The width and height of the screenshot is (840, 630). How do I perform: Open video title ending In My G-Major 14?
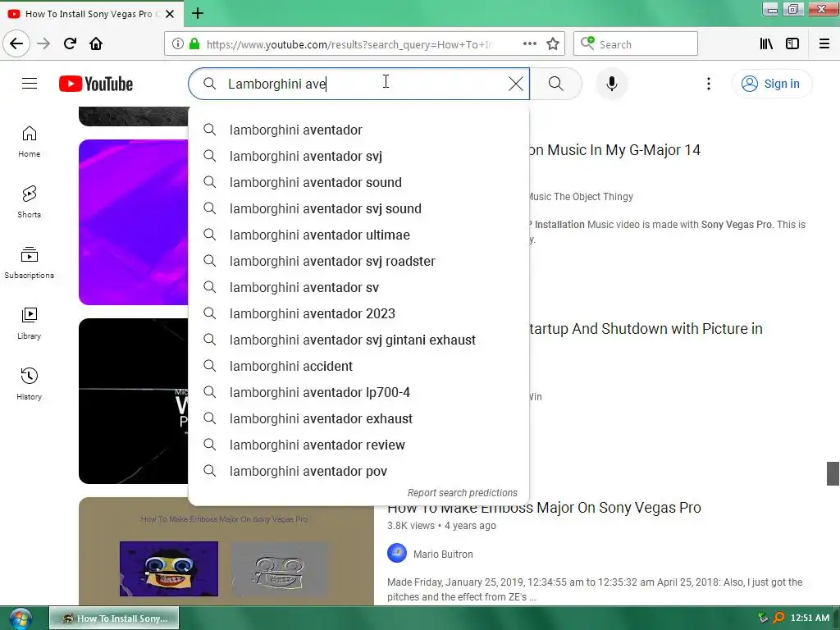point(614,150)
